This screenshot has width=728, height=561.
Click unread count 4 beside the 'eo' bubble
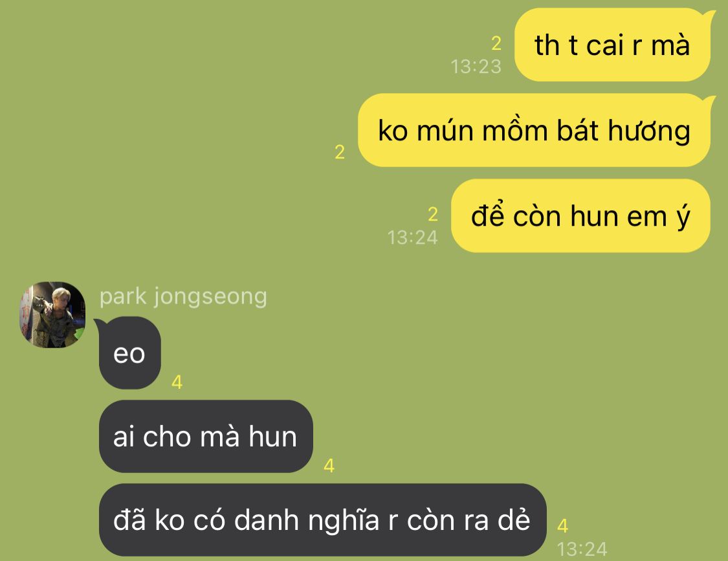pos(177,382)
